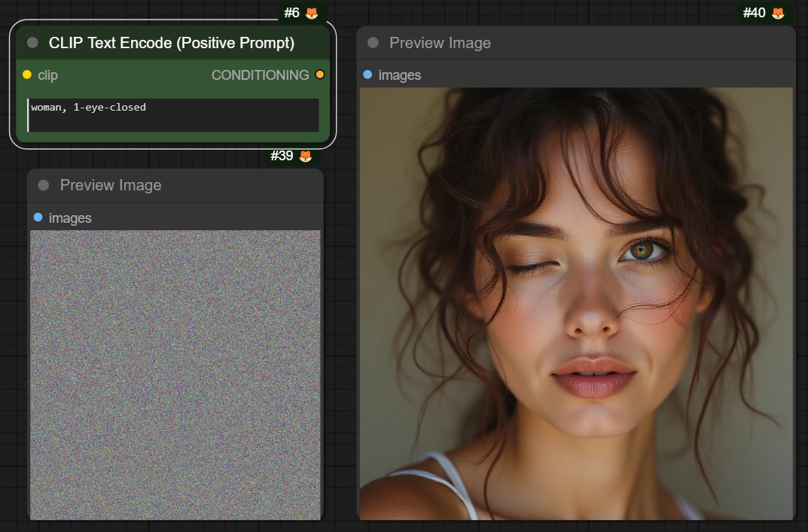Click the fox badge next to #6
This screenshot has width=808, height=532.
[311, 12]
